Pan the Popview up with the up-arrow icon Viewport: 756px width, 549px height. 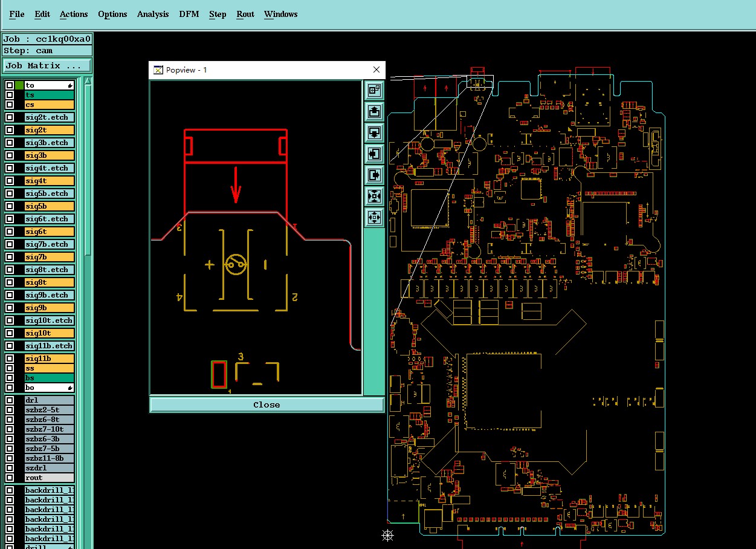[374, 111]
